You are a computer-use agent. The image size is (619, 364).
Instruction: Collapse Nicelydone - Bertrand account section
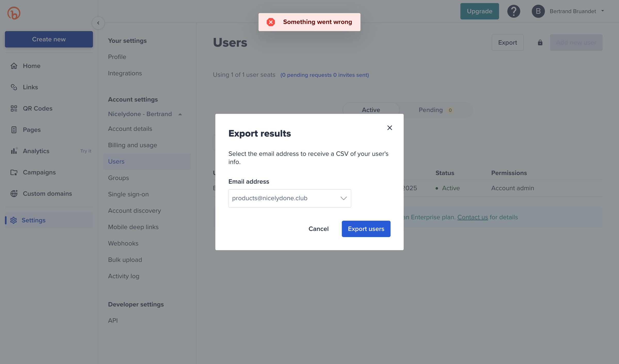[x=180, y=114]
